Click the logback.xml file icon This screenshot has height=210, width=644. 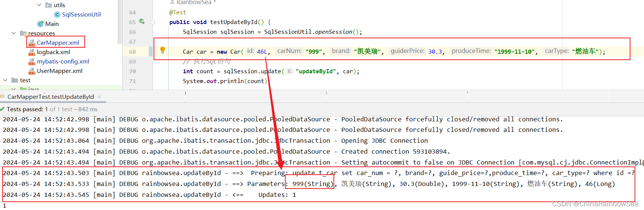coord(32,52)
